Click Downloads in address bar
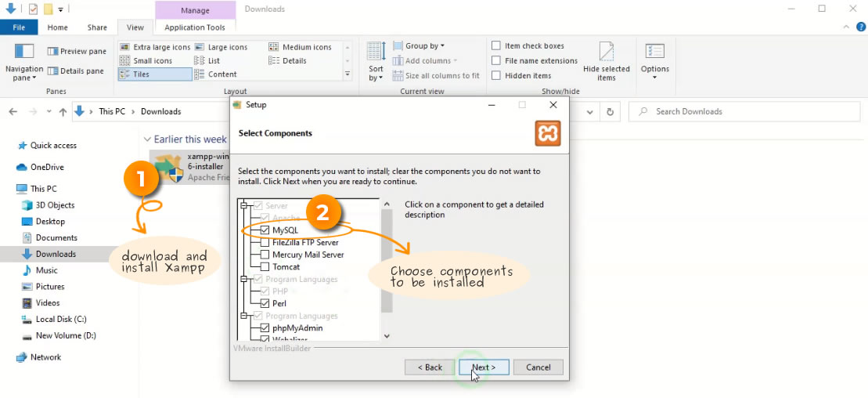This screenshot has width=868, height=398. click(x=161, y=111)
